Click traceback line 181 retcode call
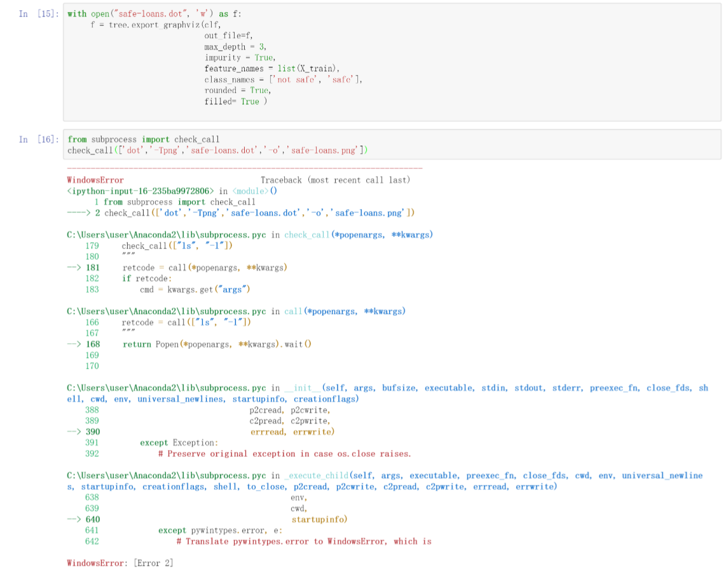The height and width of the screenshot is (586, 728). (x=204, y=268)
